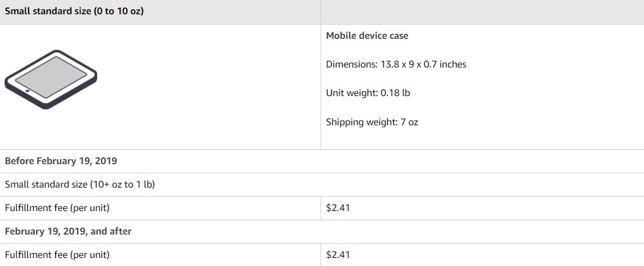Select the "Small standard size (0 to 10 oz)" header
The image size is (644, 266).
coord(74,11)
